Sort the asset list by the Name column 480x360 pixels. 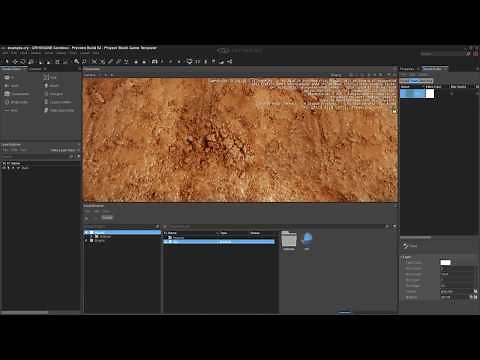coord(172,233)
